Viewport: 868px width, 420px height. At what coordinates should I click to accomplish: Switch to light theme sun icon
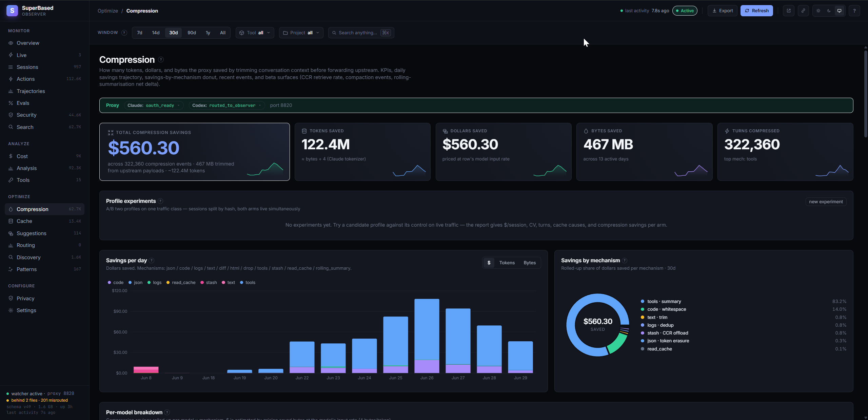pos(818,11)
